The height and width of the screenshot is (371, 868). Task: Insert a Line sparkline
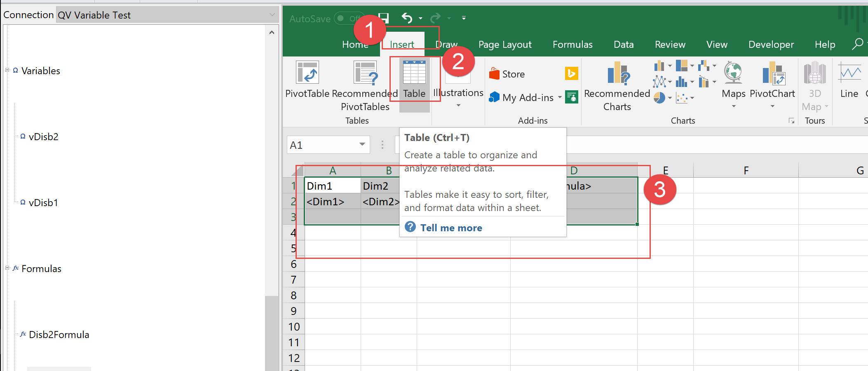click(849, 80)
